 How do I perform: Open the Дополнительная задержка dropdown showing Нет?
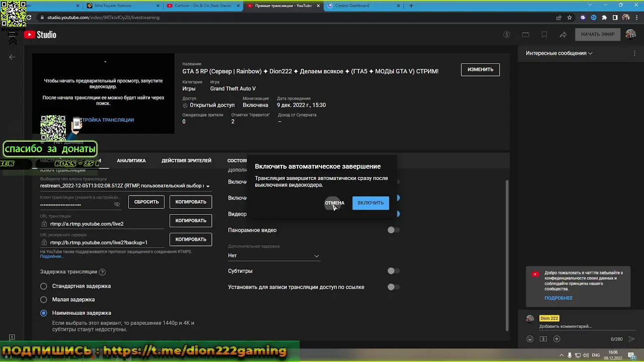click(x=274, y=255)
